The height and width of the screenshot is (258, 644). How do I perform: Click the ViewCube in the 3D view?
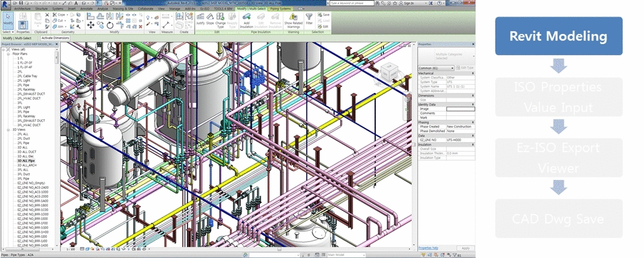[389, 73]
